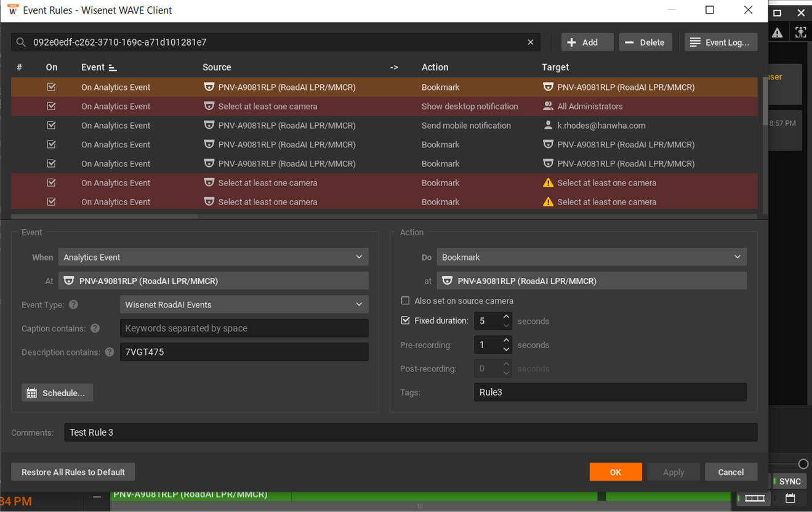Click Restore All Rules to Default

pos(73,472)
